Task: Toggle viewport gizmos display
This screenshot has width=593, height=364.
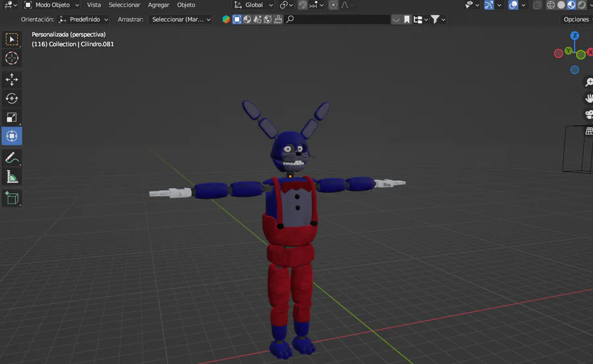Action: (489, 5)
